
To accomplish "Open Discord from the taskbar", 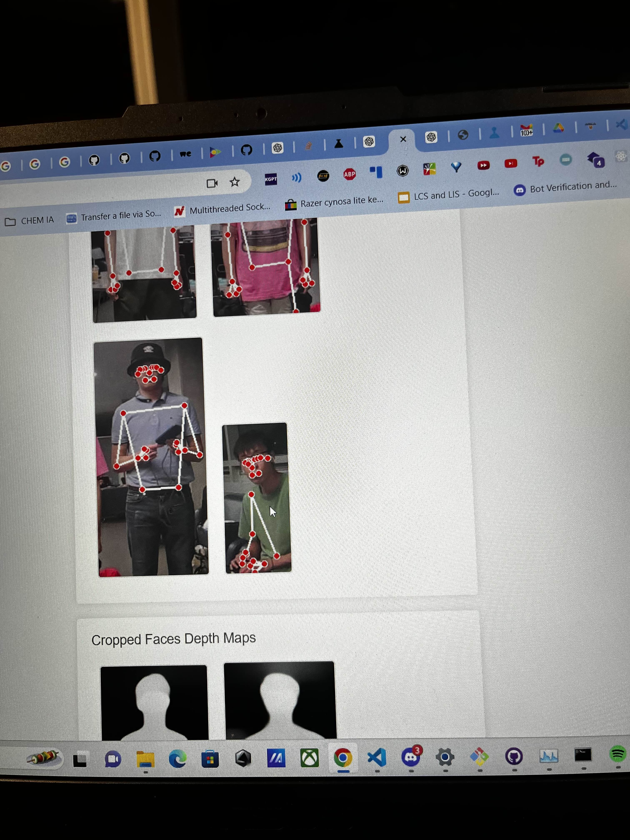I will [x=411, y=757].
